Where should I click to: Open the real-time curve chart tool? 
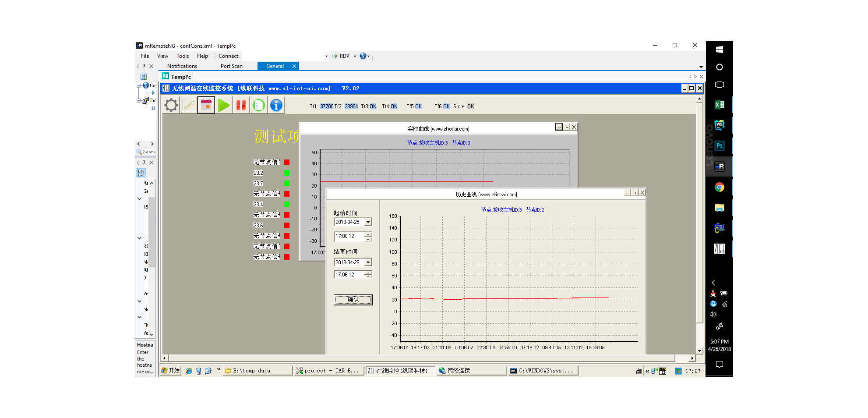pos(189,105)
